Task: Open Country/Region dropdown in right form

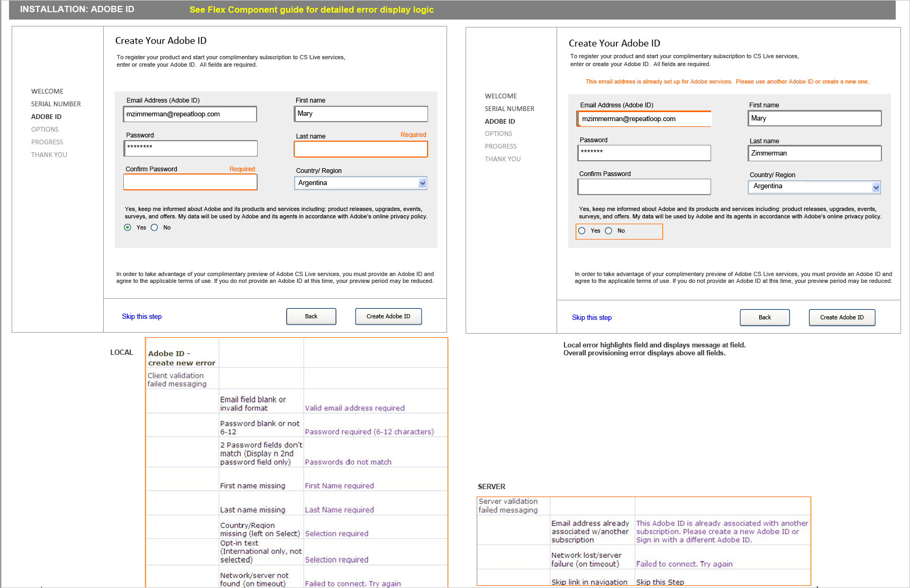Action: pyautogui.click(x=814, y=187)
